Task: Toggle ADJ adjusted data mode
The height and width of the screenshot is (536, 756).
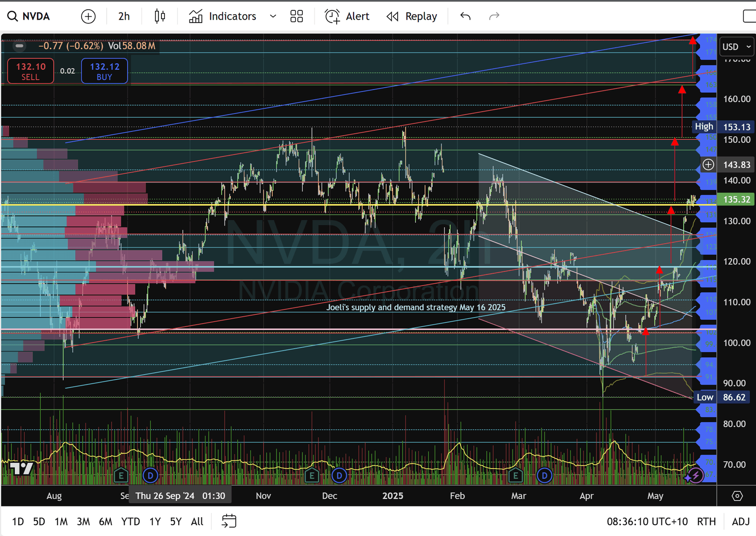Action: tap(741, 521)
